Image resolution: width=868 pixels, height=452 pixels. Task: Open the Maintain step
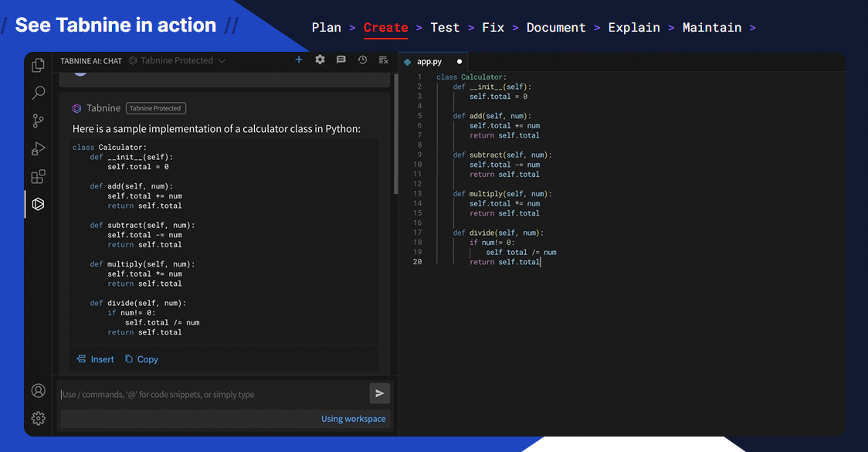(x=712, y=27)
